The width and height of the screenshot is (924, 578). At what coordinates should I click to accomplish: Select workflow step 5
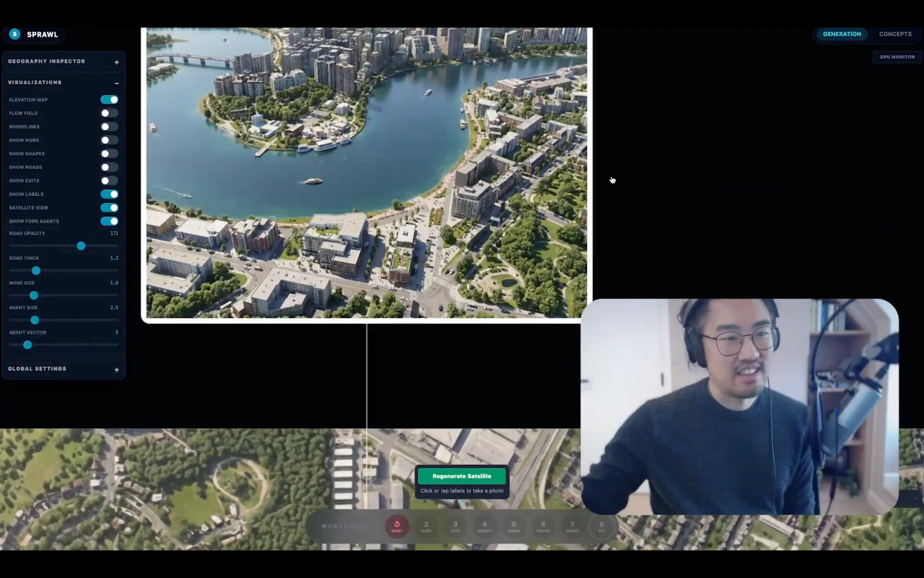pos(514,526)
